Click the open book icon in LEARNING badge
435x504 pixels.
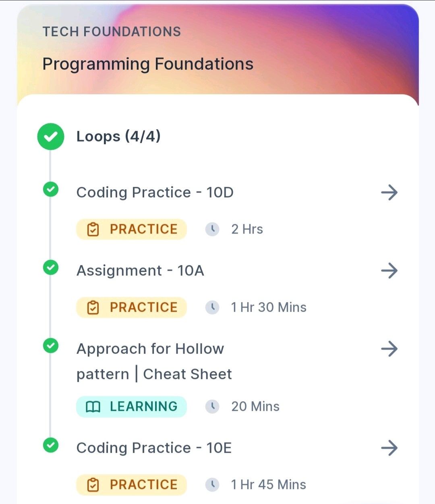tap(93, 407)
